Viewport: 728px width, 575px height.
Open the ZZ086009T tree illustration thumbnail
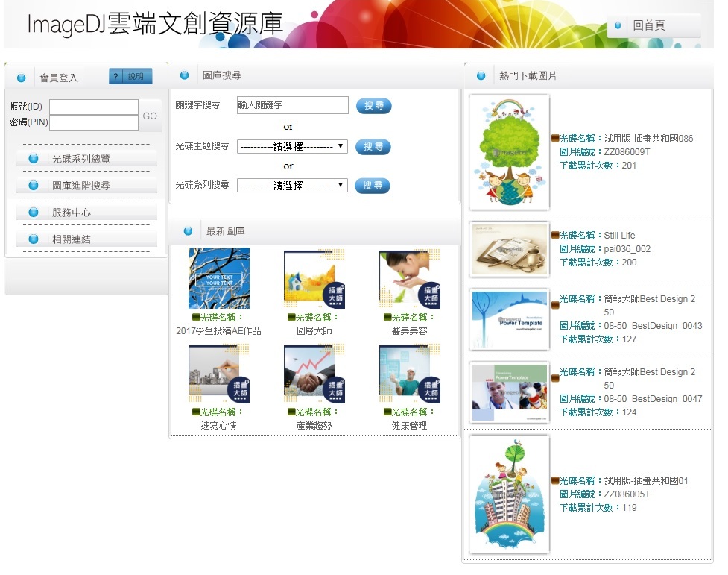510,152
